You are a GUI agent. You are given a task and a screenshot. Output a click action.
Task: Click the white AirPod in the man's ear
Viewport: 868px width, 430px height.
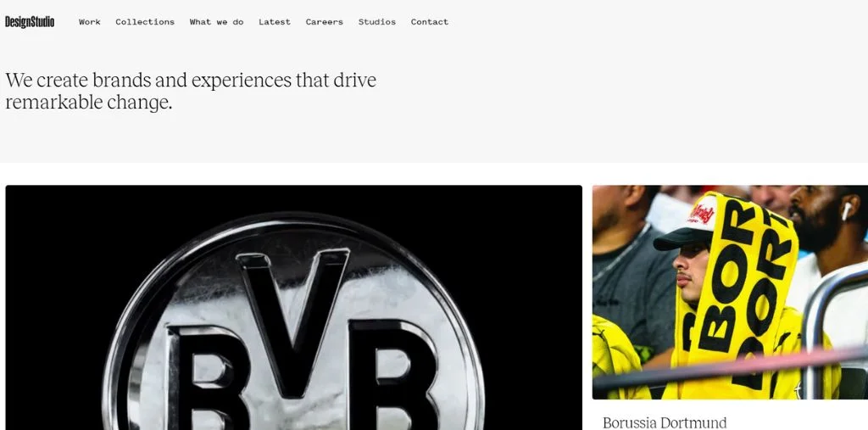click(x=847, y=211)
